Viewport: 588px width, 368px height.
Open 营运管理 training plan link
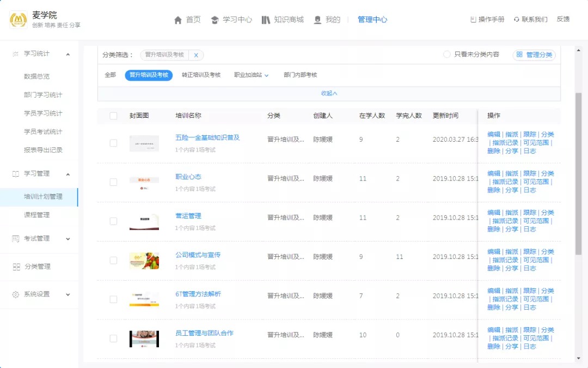(188, 216)
